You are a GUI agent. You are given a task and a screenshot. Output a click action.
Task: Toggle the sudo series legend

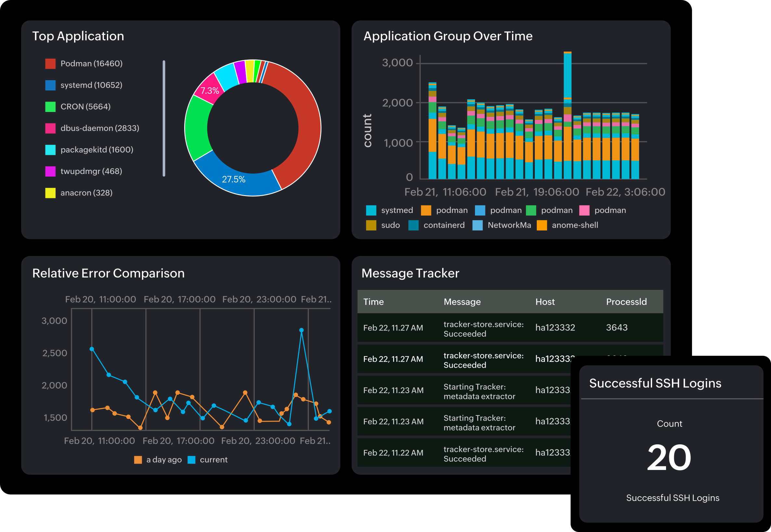click(390, 225)
